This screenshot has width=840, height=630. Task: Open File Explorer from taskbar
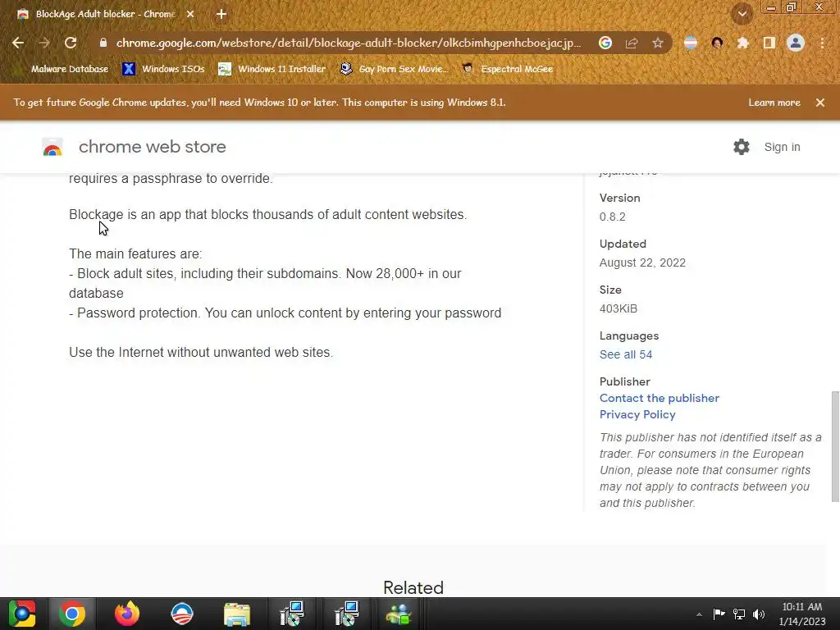coord(237,614)
